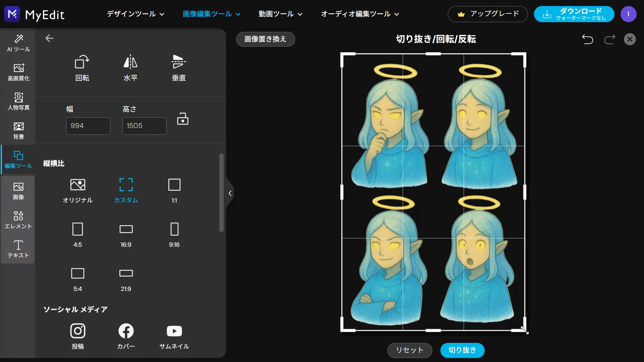Open the 高画質化 enhance tool
This screenshot has height=362, width=644.
pos(18,72)
